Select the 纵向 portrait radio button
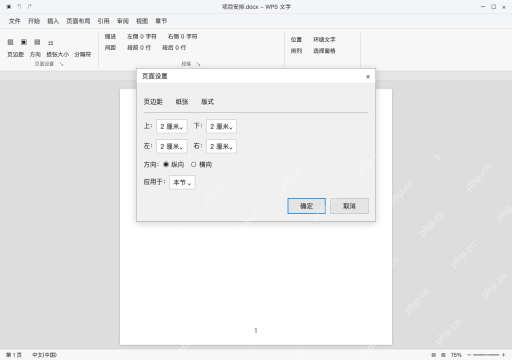This screenshot has height=360, width=512. click(166, 164)
